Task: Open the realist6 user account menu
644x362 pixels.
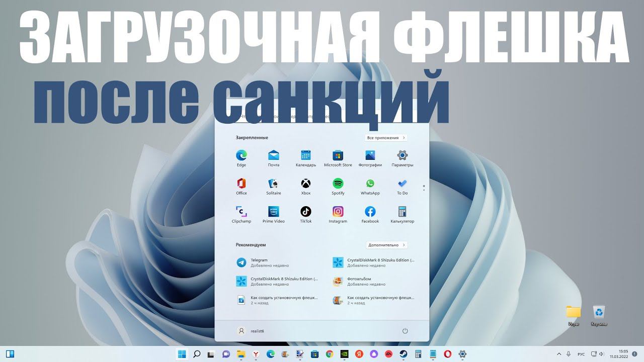Action: point(251,331)
